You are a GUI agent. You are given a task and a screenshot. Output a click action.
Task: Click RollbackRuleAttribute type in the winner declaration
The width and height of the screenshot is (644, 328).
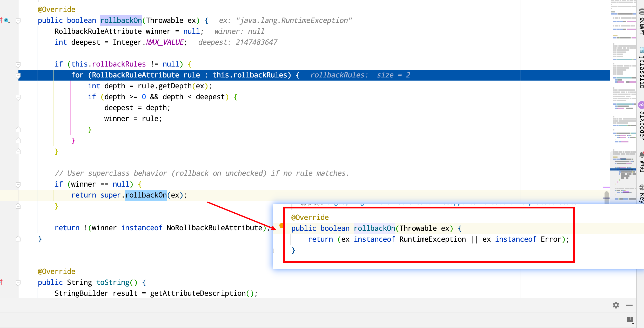pos(98,31)
